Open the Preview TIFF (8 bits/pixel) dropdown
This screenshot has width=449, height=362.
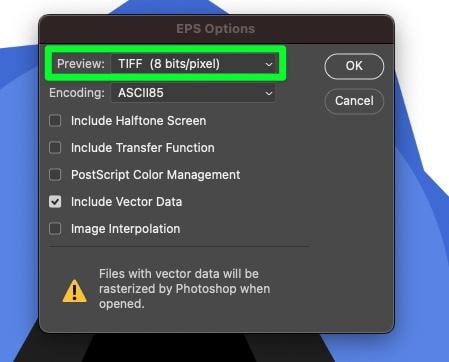(193, 64)
